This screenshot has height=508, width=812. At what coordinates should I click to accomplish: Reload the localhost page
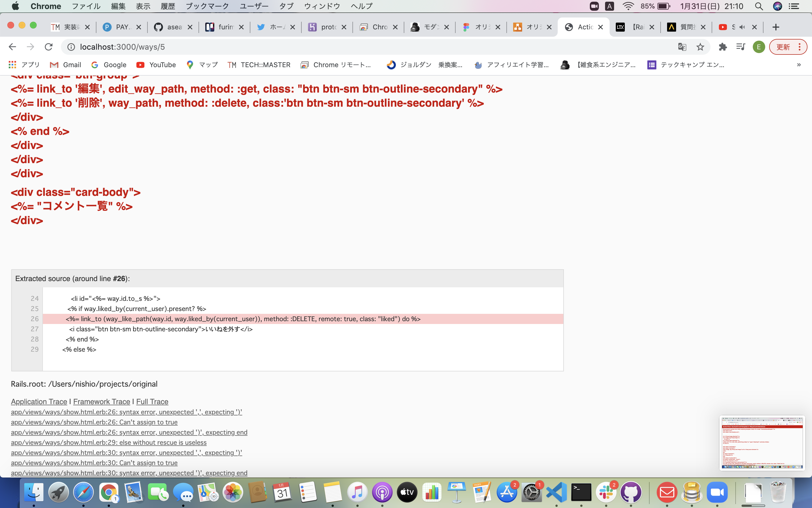(49, 47)
